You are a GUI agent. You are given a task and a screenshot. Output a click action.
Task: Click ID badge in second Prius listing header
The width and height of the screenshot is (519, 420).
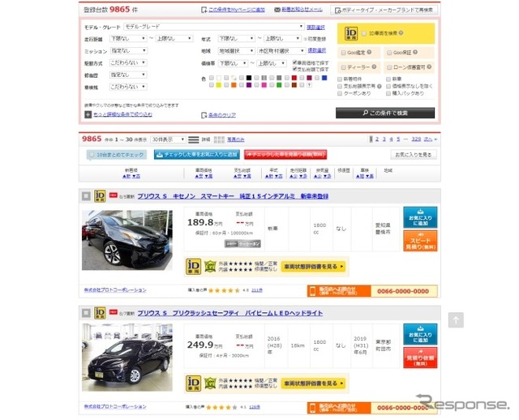click(x=100, y=313)
